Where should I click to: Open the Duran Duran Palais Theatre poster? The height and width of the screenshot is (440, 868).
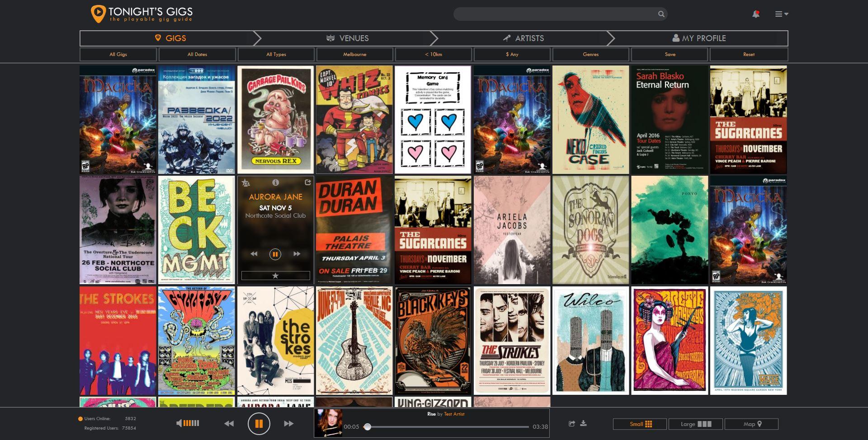pos(354,230)
